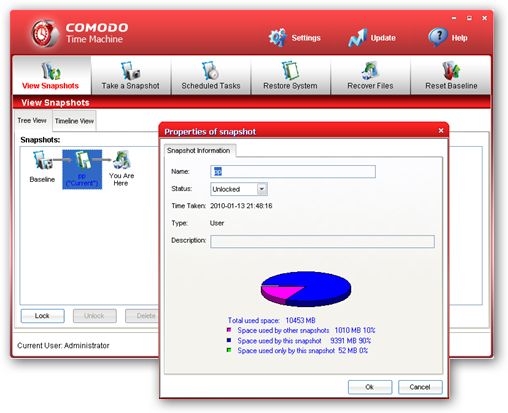Click the Comodo Time Machine clock logo
508x413 pixels.
click(44, 34)
